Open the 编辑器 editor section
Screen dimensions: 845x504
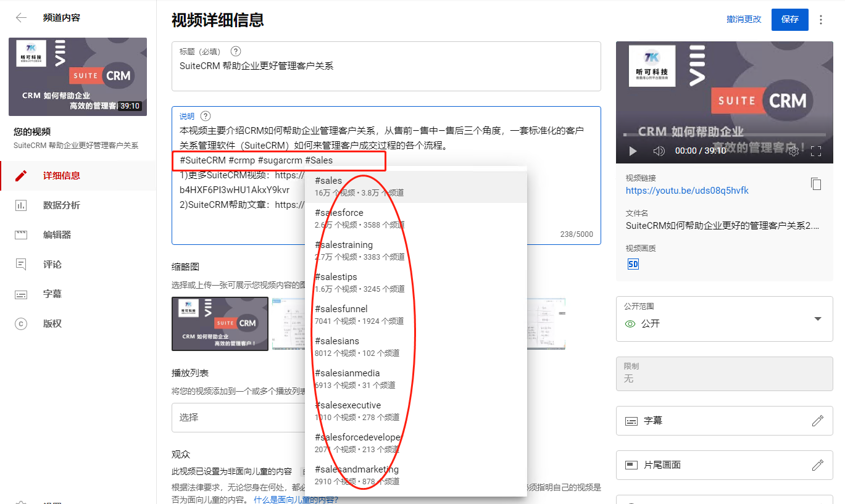(78, 235)
